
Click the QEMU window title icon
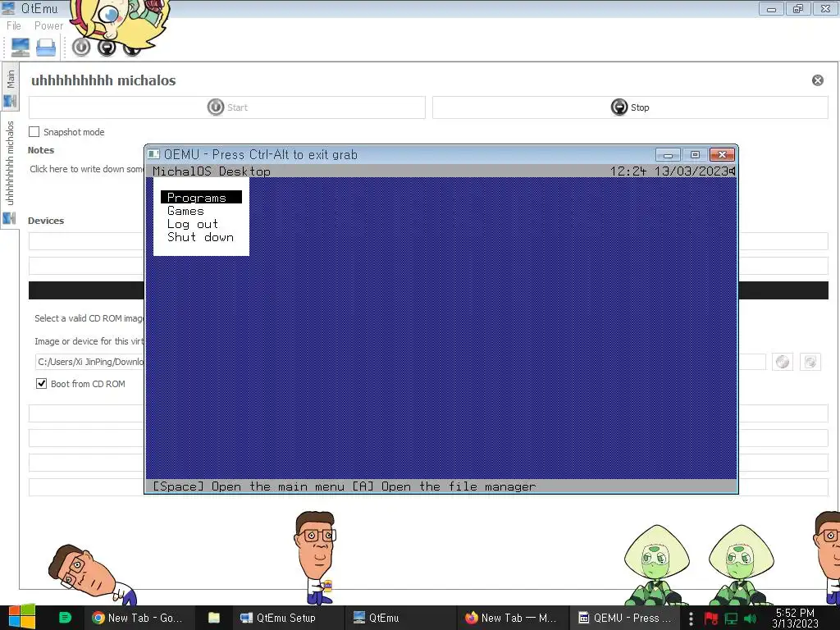coord(153,154)
